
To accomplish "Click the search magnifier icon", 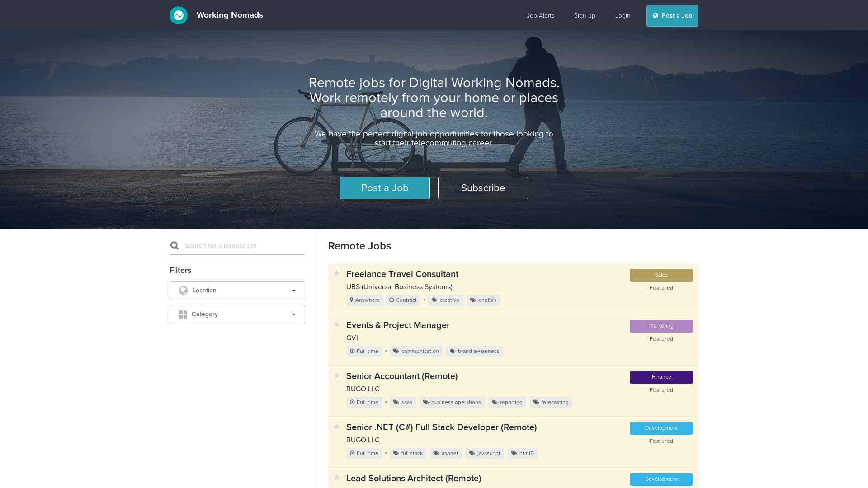I will coord(175,245).
